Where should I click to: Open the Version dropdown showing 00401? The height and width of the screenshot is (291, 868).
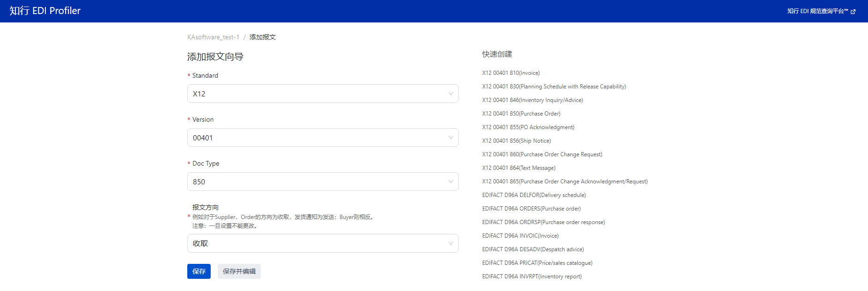(x=323, y=138)
